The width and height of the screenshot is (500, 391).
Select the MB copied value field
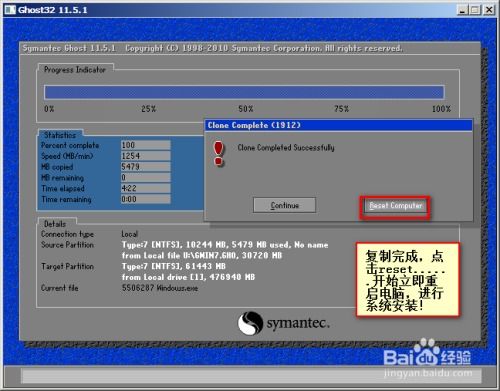tap(146, 167)
